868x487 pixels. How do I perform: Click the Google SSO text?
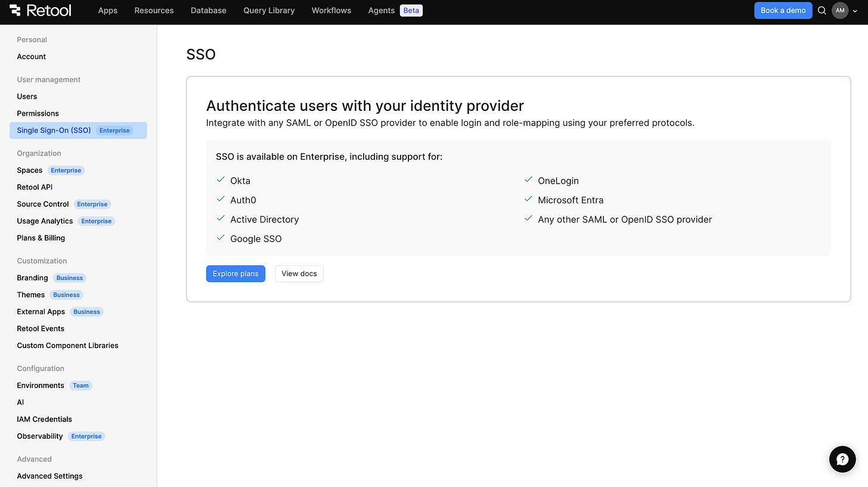click(x=256, y=239)
